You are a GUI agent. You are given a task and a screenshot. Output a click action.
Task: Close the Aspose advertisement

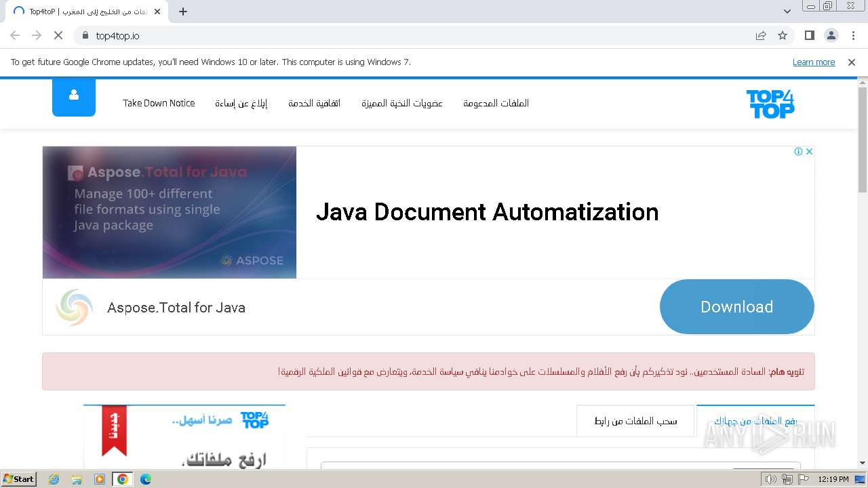click(x=809, y=152)
